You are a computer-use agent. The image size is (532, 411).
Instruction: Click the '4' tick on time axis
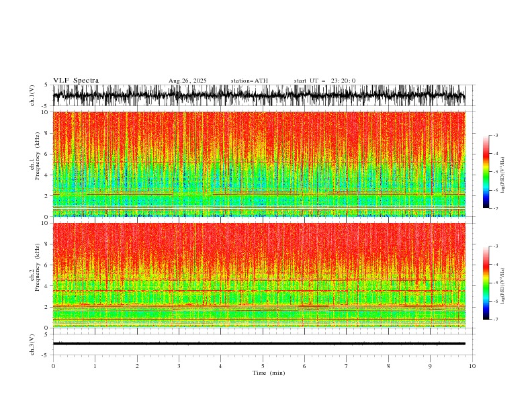[x=220, y=366]
